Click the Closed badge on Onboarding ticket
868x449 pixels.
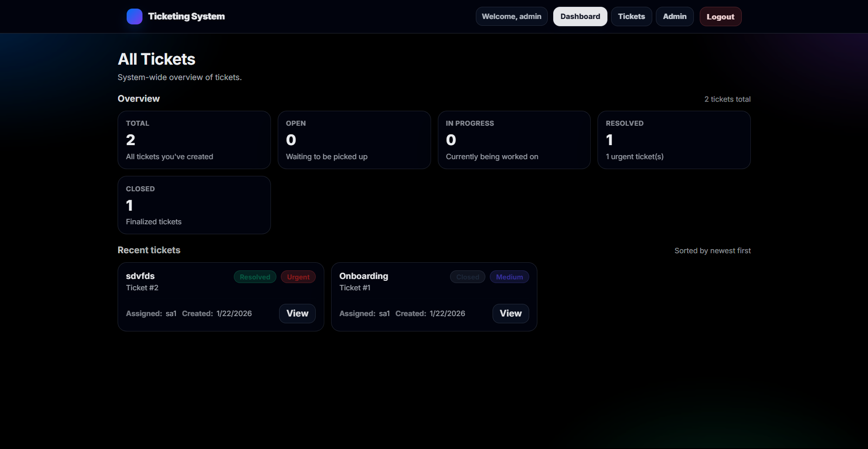pos(467,276)
